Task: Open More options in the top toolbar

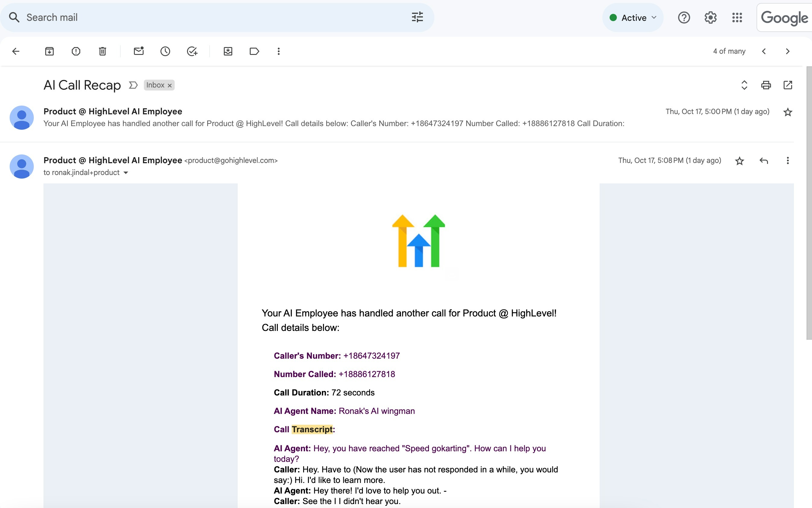Action: pyautogui.click(x=278, y=51)
